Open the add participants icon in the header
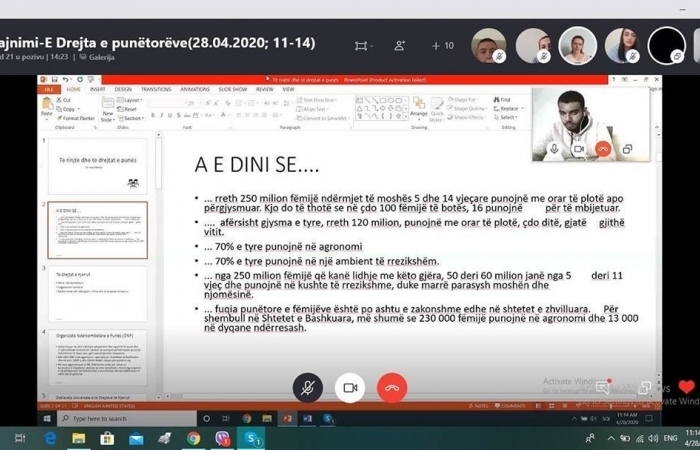The height and width of the screenshot is (450, 700). [x=400, y=45]
